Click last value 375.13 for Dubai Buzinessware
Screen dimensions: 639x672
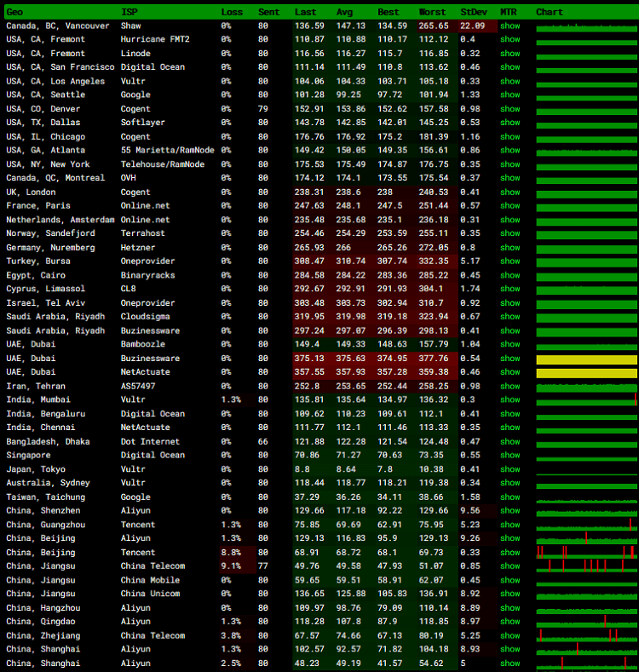pyautogui.click(x=309, y=359)
